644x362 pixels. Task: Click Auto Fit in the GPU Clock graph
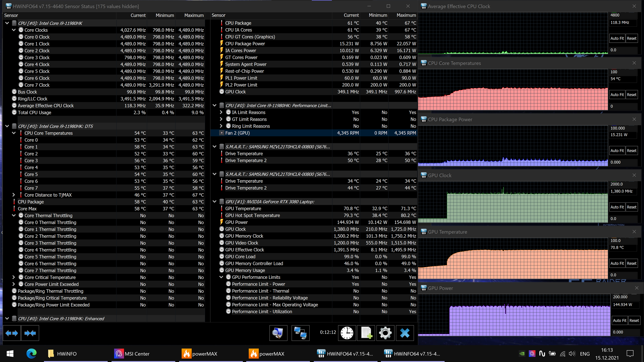617,207
